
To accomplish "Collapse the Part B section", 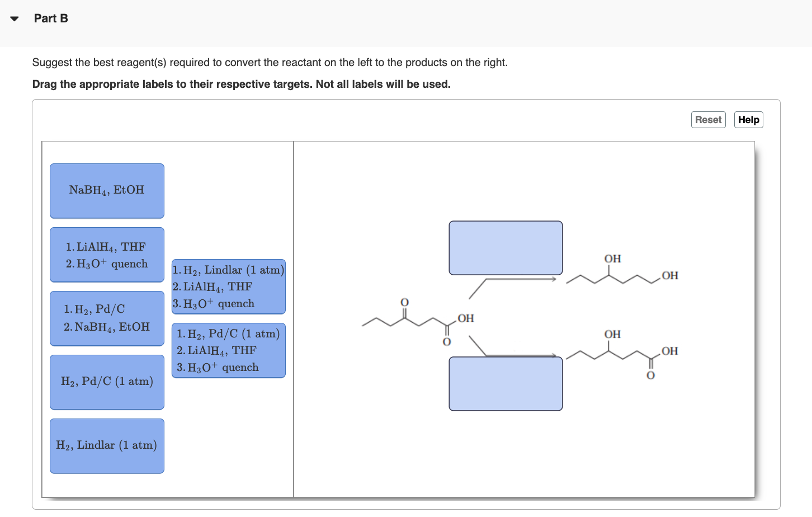I will (13, 18).
